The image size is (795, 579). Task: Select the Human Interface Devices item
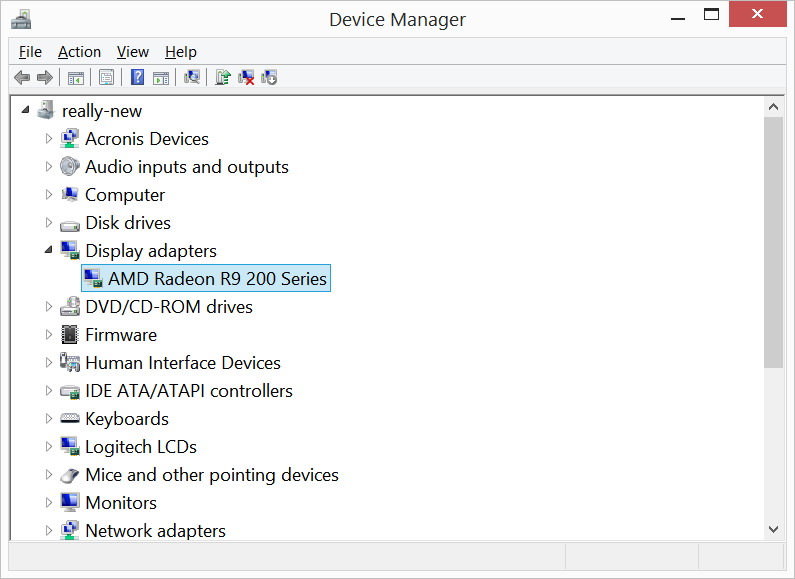[182, 363]
